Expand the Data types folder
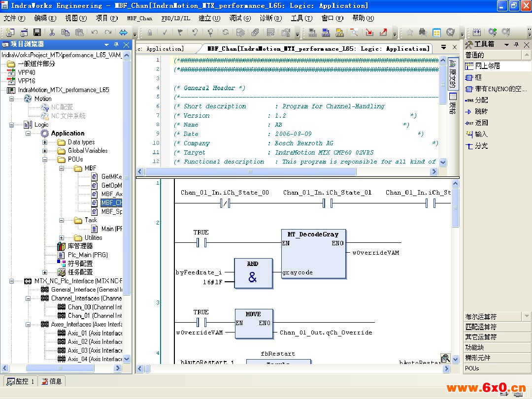Screen dimensions: 532x399 45,142
